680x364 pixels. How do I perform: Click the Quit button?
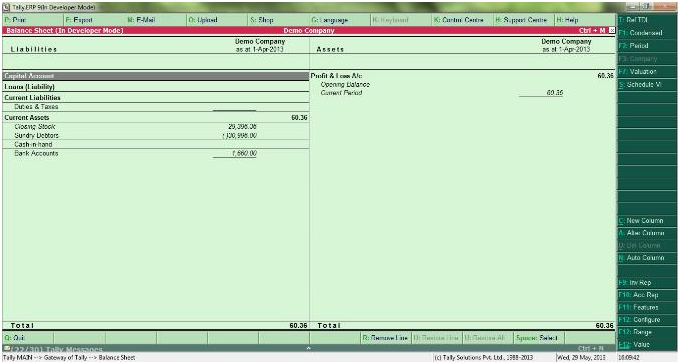(28, 338)
